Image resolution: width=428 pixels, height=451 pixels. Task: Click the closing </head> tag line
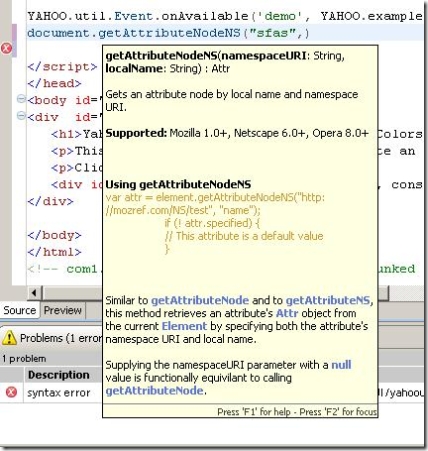pos(54,83)
